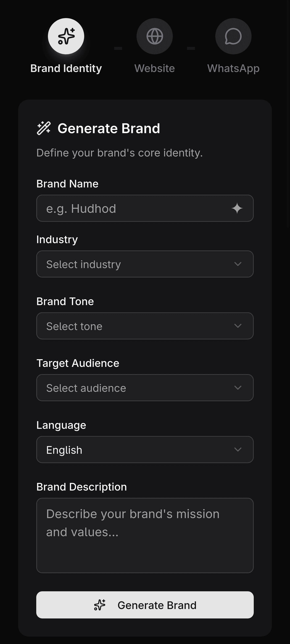This screenshot has width=290, height=644.
Task: Click sparkle icon on Generate Brand button
Action: [x=100, y=605]
